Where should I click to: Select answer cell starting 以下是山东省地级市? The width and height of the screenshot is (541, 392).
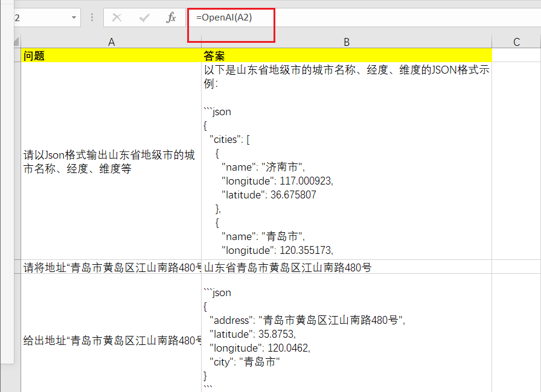pos(347,161)
